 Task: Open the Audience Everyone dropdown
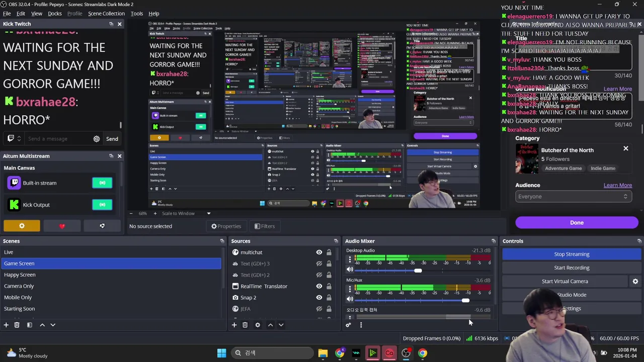coord(574,197)
